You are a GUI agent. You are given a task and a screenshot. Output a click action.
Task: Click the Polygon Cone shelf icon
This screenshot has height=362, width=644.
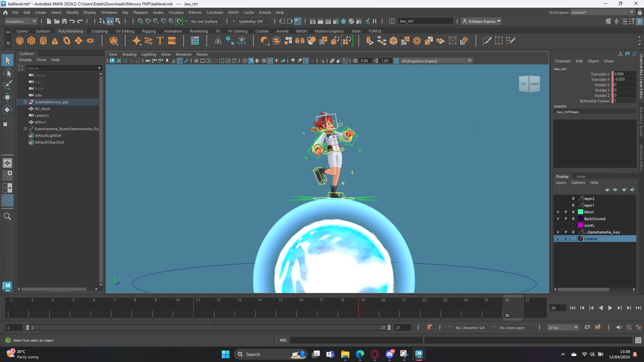point(55,41)
